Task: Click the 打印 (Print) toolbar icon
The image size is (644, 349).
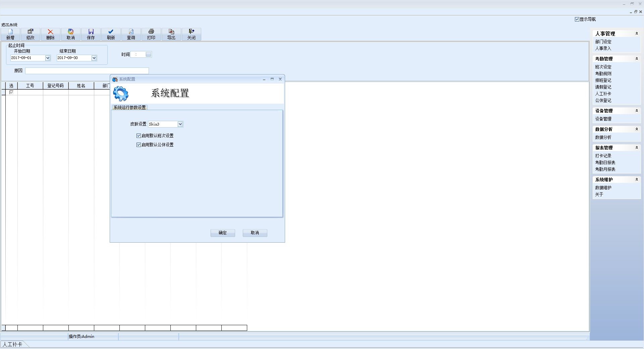Action: pos(151,34)
